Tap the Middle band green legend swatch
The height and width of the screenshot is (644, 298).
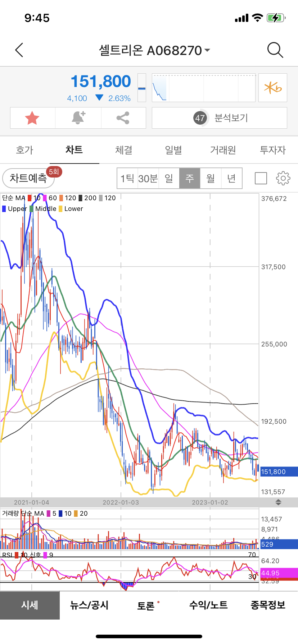click(x=31, y=209)
